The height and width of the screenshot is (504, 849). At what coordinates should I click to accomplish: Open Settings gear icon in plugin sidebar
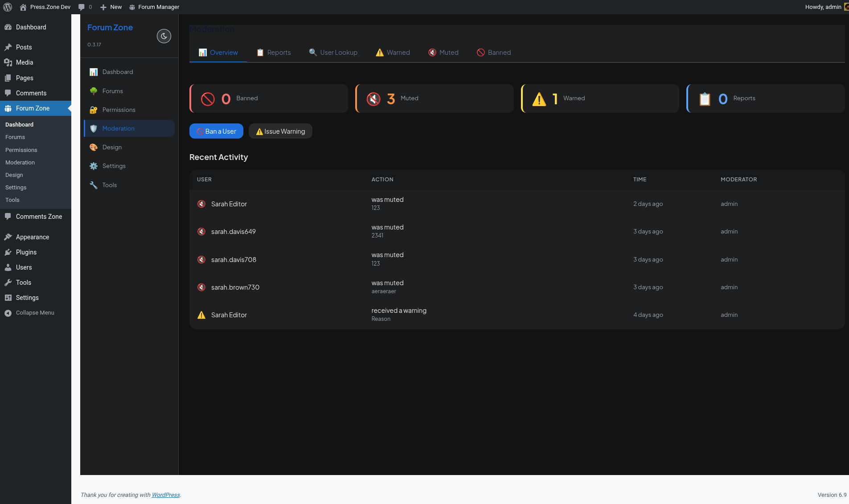(94, 166)
